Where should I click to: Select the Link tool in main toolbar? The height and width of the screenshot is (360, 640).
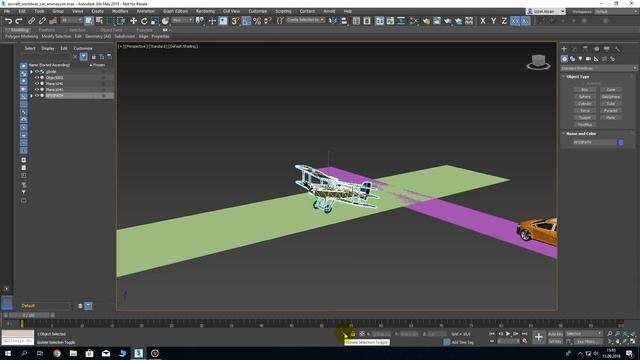(31, 21)
